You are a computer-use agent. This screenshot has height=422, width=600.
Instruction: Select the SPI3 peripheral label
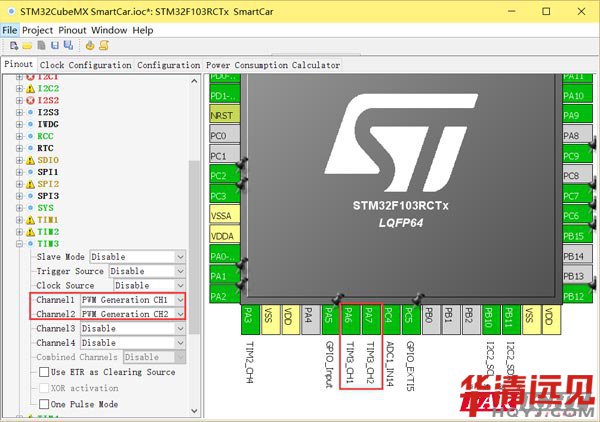pos(48,196)
